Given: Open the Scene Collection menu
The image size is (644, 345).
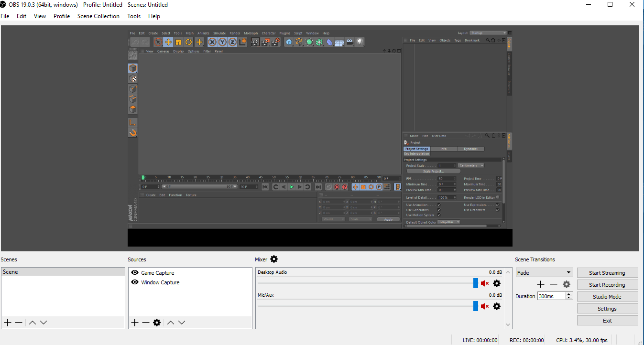Looking at the screenshot, I should click(x=98, y=16).
